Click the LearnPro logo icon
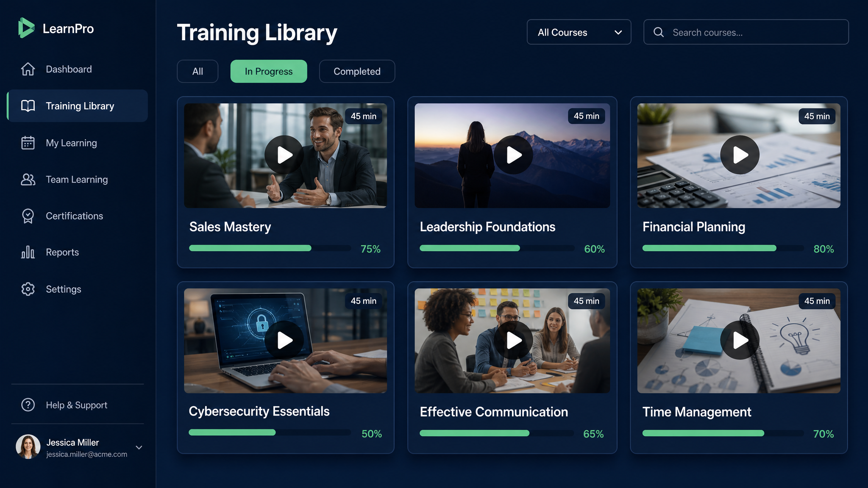Screen dimensions: 868x488 click(26, 28)
